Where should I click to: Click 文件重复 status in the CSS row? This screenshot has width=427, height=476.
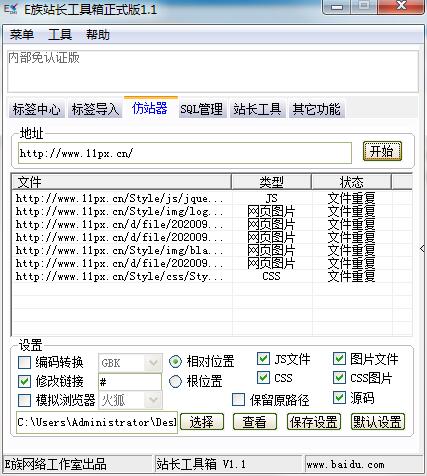coord(351,277)
